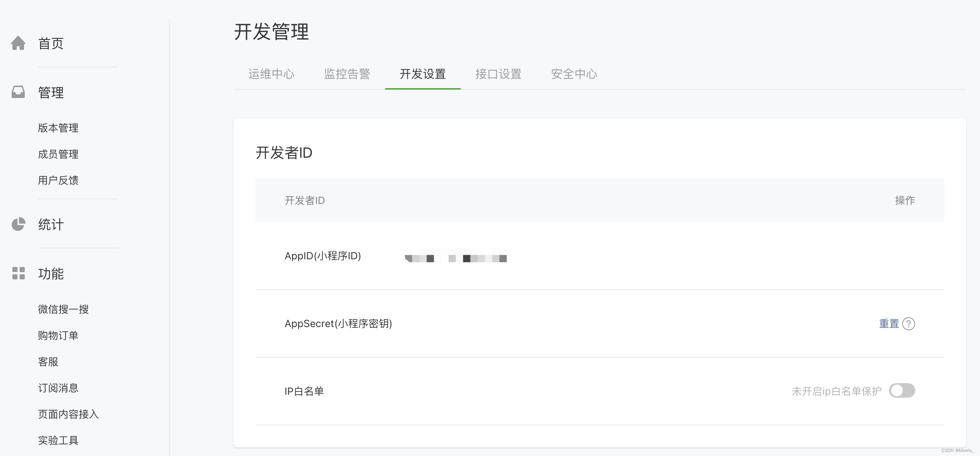Open 页面内容接入 page

tap(68, 414)
